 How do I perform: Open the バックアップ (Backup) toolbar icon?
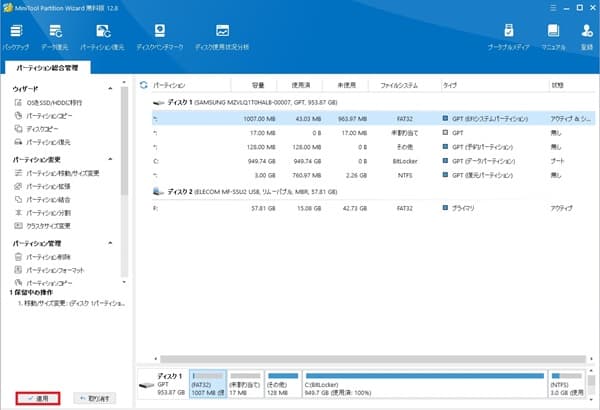point(16,37)
